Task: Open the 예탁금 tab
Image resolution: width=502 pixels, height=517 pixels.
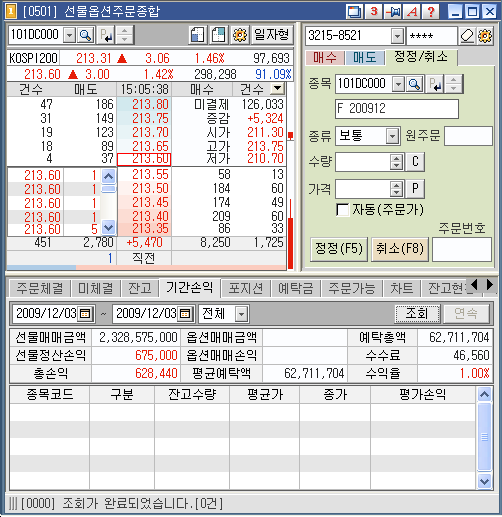Action: 296,288
